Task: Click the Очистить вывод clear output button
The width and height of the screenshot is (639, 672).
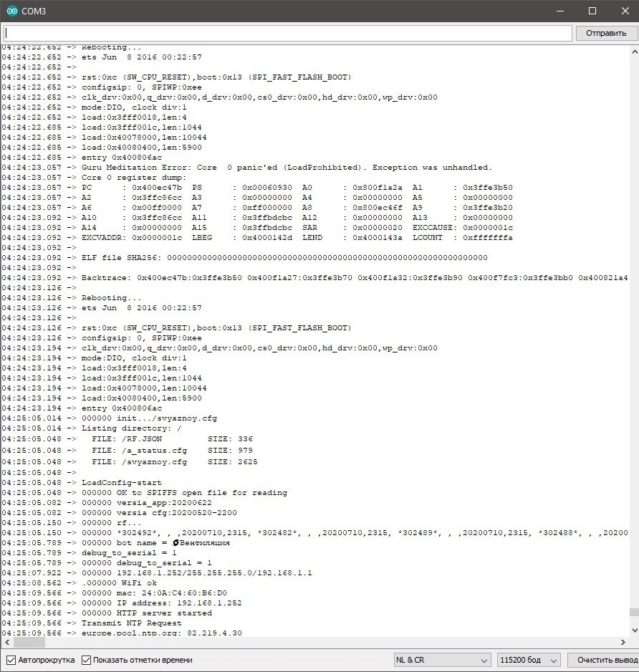Action: [x=605, y=660]
